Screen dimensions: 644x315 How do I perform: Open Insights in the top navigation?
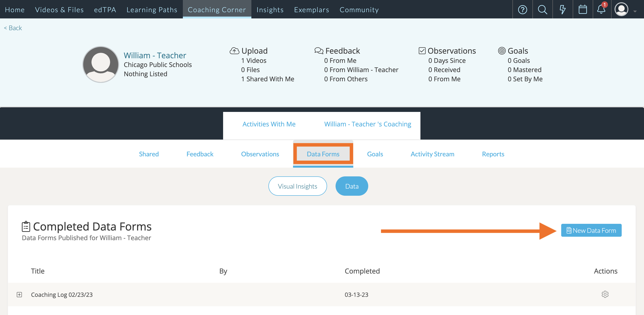pos(270,9)
